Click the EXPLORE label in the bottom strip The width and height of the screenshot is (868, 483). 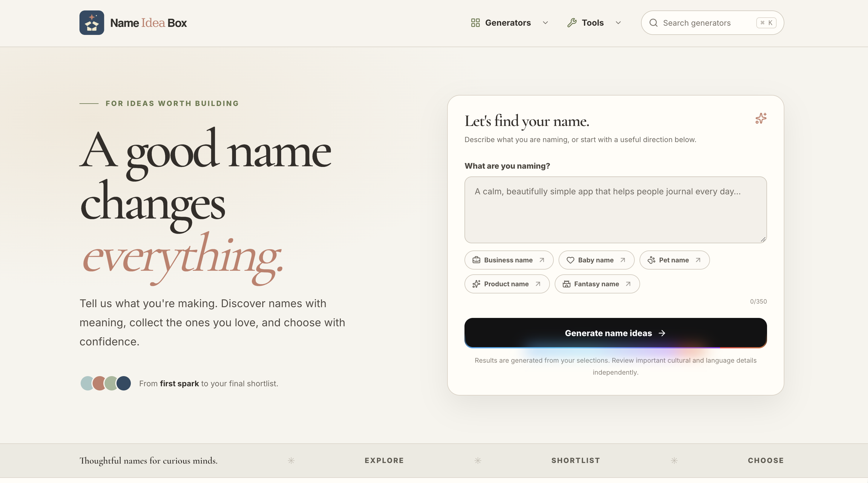click(x=384, y=460)
